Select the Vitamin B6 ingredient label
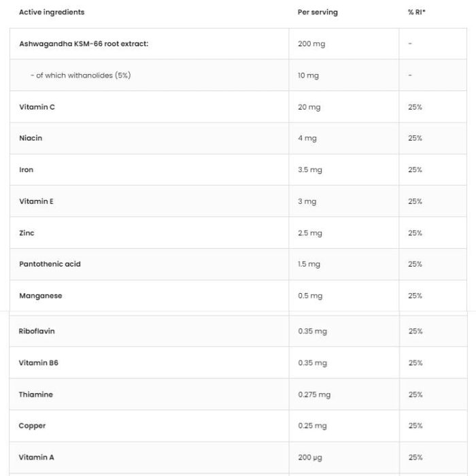 [x=39, y=362]
